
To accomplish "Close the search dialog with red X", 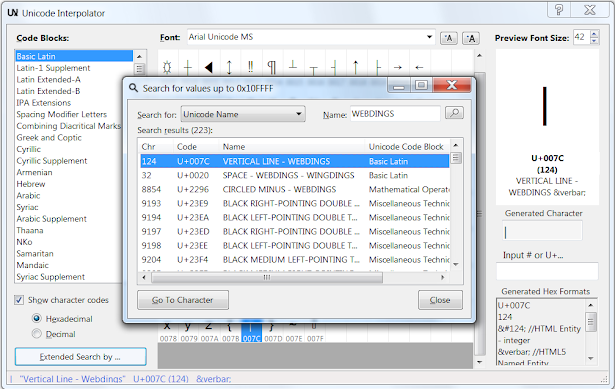I will 452,85.
